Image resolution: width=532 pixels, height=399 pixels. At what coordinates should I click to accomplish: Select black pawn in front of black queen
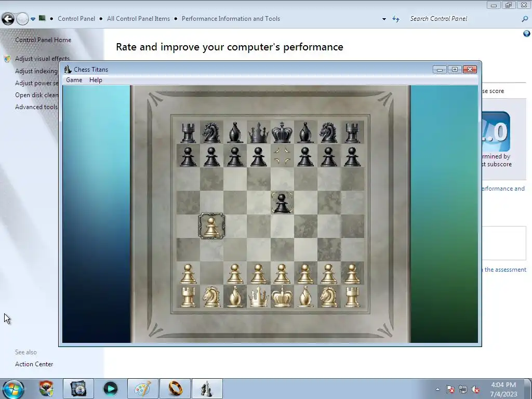pos(259,156)
